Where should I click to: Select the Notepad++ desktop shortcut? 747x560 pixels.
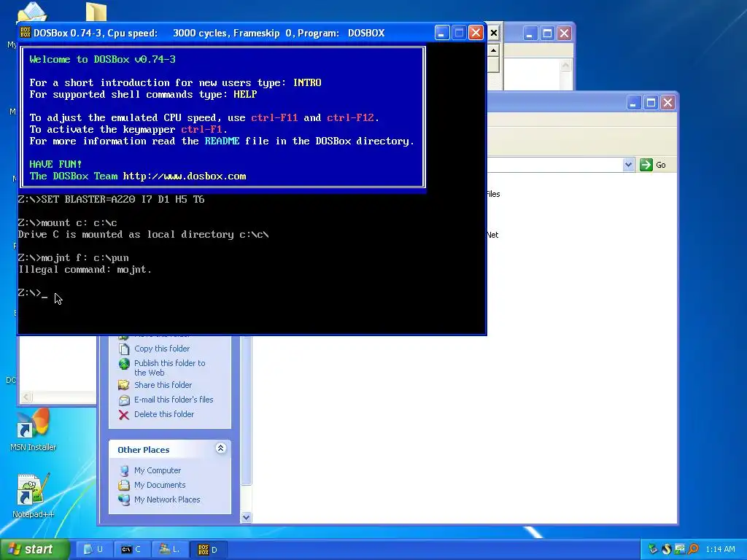33,496
